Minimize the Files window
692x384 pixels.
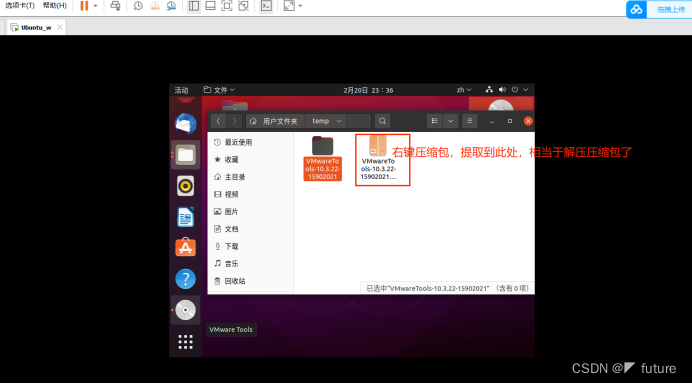[x=492, y=121]
